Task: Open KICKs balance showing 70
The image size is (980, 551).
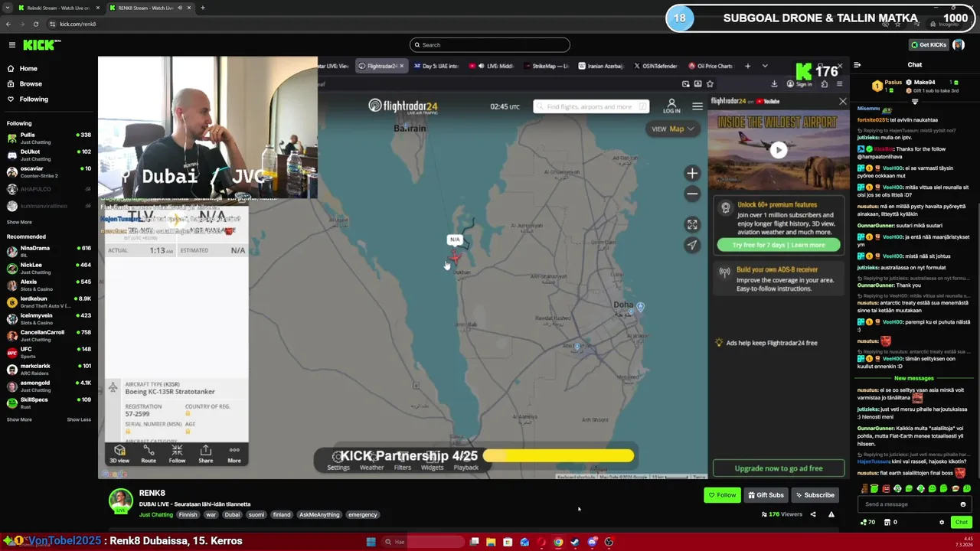Action: point(867,523)
